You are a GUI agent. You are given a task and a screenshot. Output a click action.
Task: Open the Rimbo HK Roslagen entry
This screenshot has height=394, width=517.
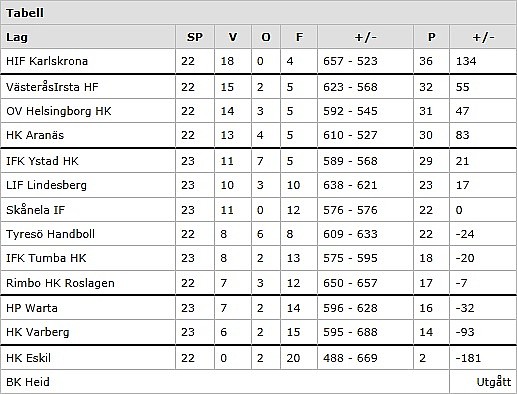60,283
